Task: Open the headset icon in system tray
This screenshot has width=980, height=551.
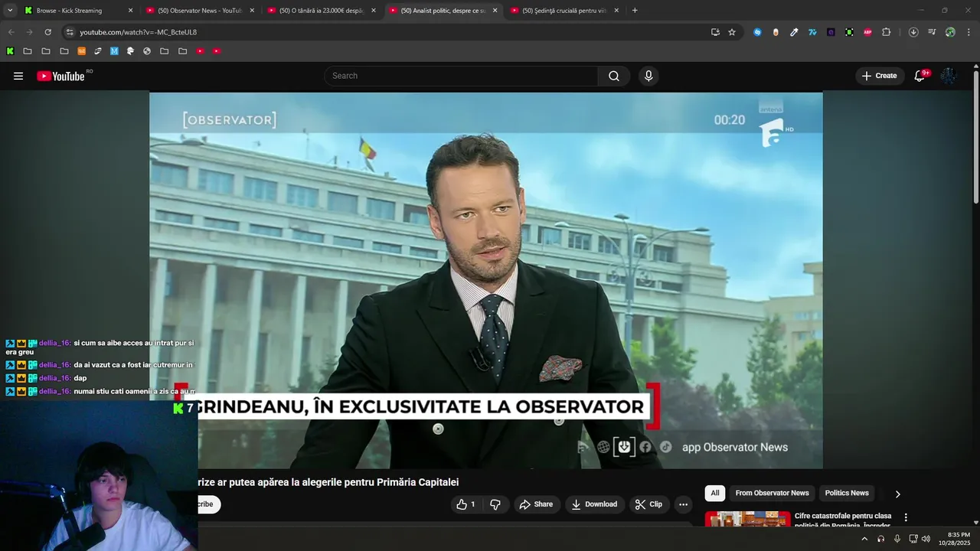Action: (881, 539)
